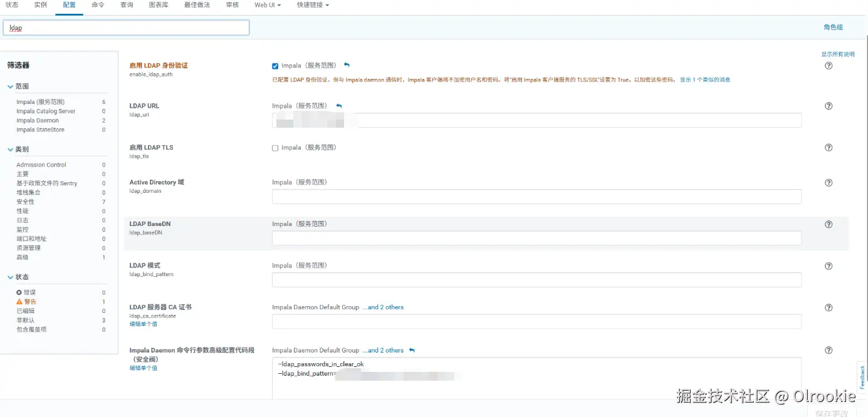
Task: Reset enable_ldap_auth to default with arrow icon
Action: (347, 65)
